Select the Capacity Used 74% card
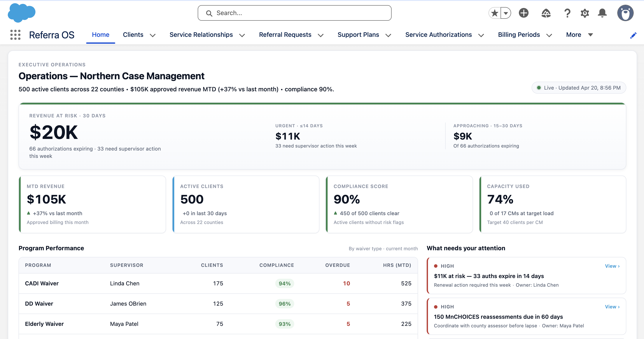The height and width of the screenshot is (339, 644). 552,204
